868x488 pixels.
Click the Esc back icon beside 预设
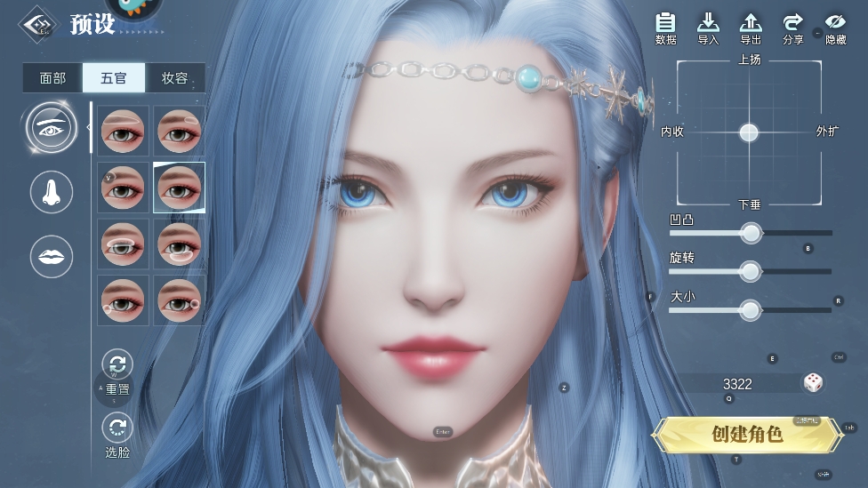36,25
